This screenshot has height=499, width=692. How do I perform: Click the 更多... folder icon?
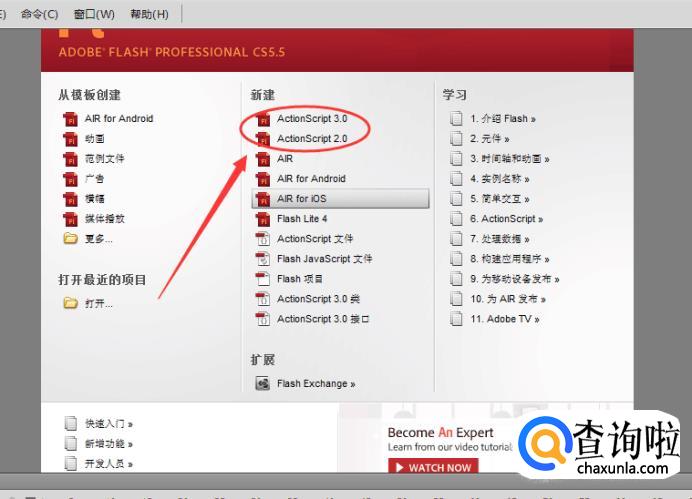(70, 239)
